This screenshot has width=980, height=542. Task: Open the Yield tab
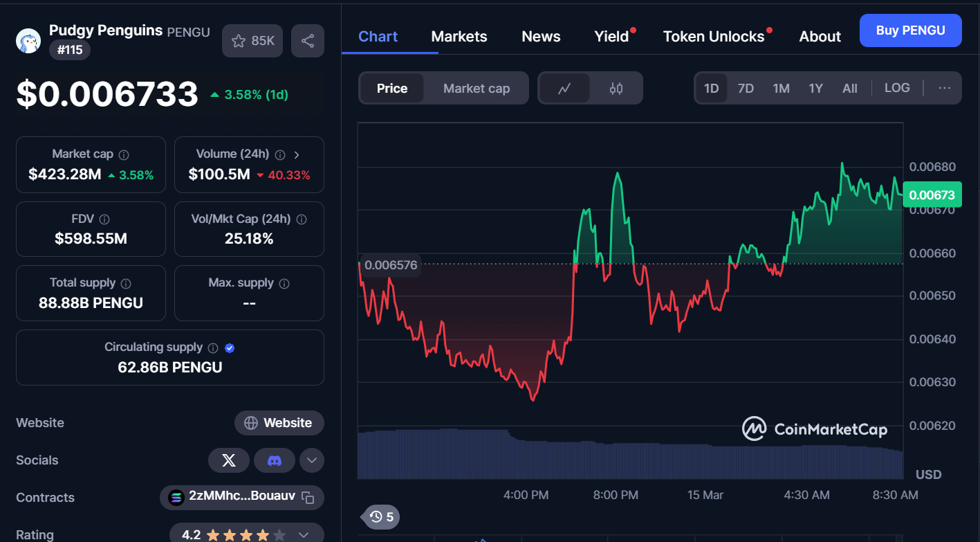[612, 37]
